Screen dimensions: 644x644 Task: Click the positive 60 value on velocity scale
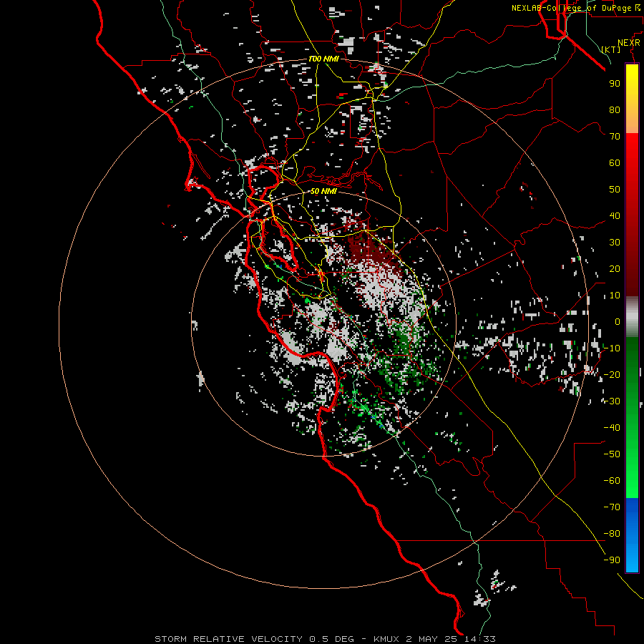tap(615, 163)
